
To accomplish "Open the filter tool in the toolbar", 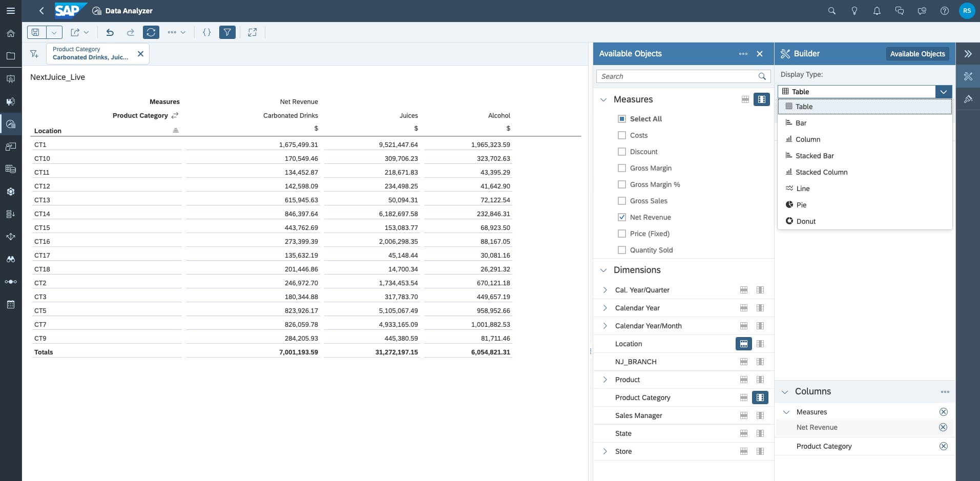I will tap(227, 32).
